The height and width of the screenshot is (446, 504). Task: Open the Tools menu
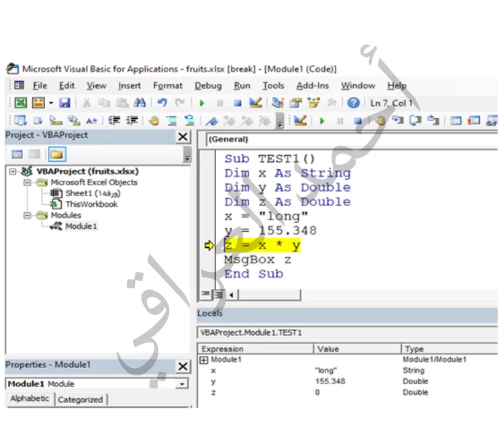(273, 85)
